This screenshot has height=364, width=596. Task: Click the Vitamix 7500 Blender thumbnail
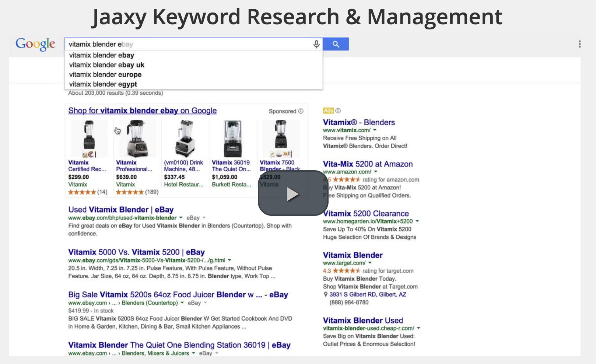coord(281,139)
